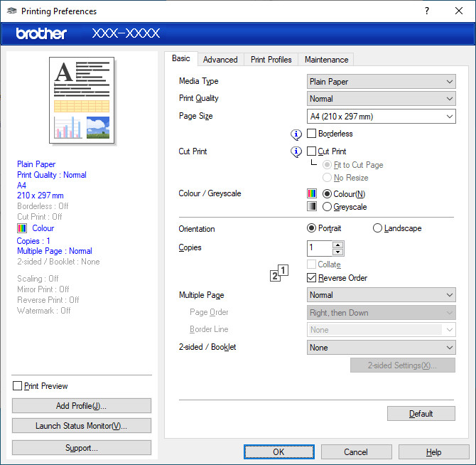
Task: Open the Print Quality dropdown
Action: pyautogui.click(x=382, y=99)
